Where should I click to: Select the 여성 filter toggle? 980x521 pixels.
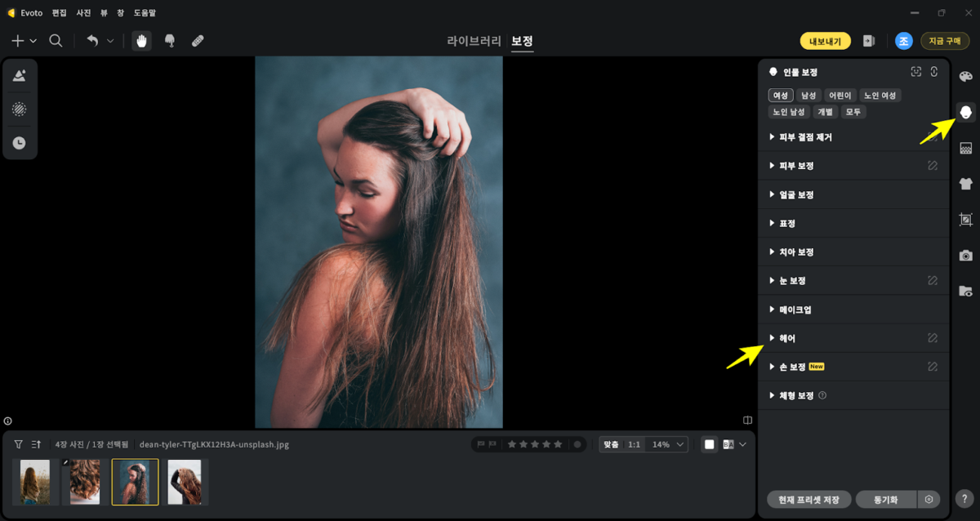click(x=781, y=96)
